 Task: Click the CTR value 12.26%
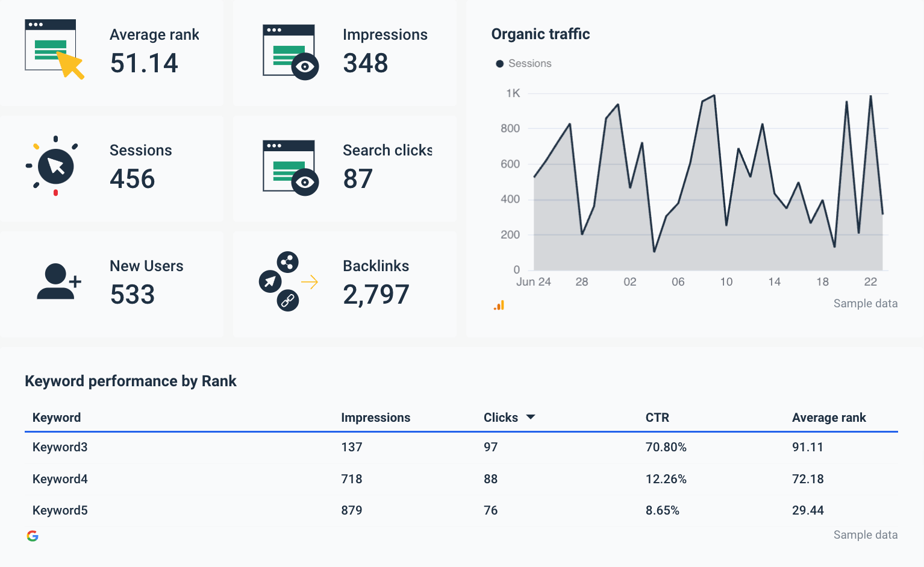click(666, 479)
